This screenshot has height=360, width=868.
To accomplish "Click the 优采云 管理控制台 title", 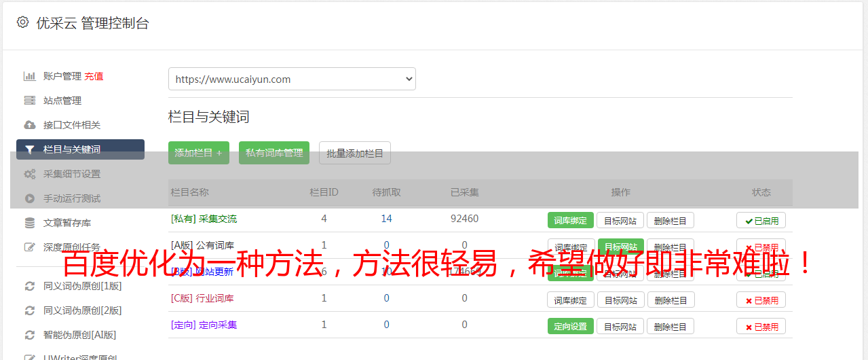I will tap(92, 23).
